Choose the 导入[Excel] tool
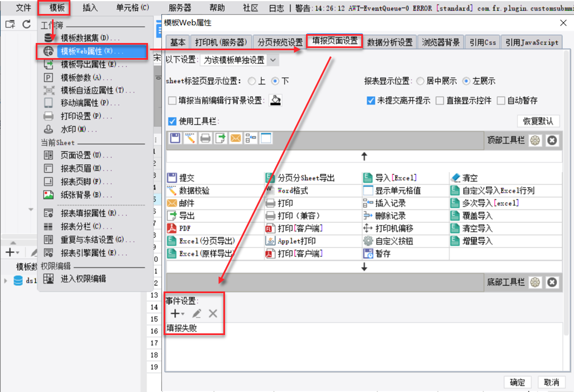Screen dimensions: 574x392 [x=390, y=178]
